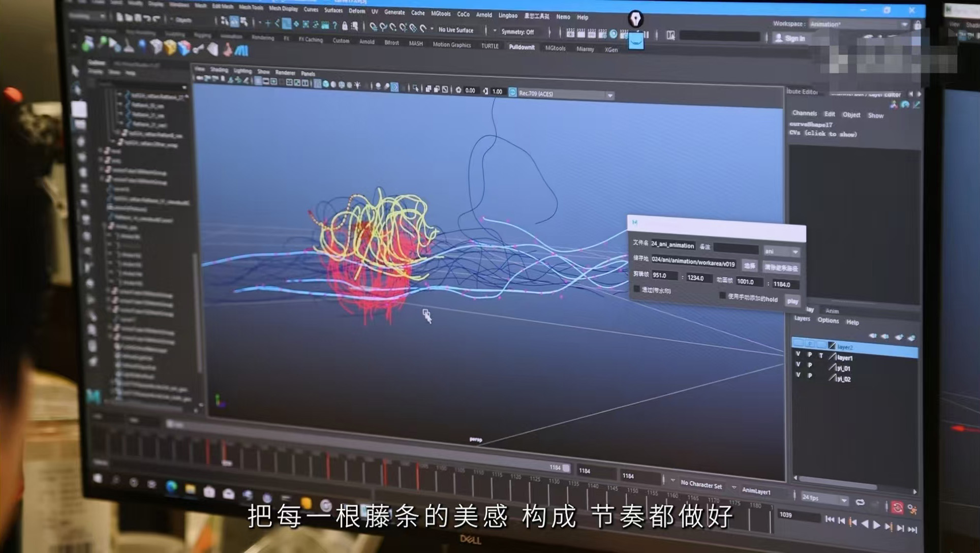Toggle playback P of yi_02 layer
Viewport: 980px width, 553px height.
pyautogui.click(x=809, y=376)
